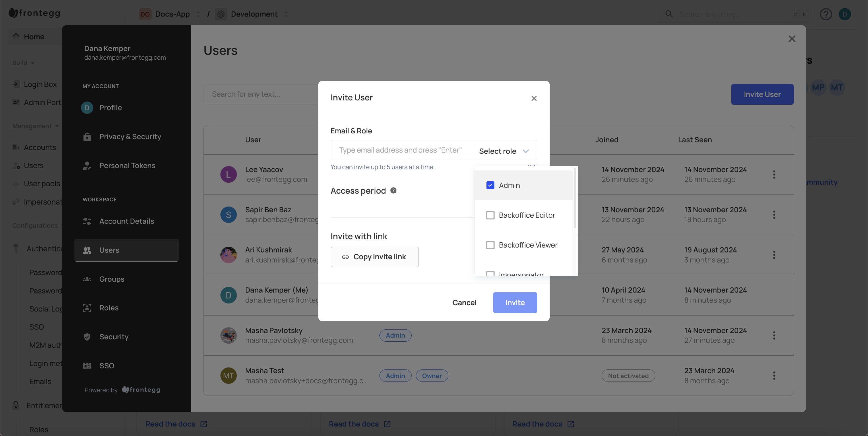The image size is (868, 436).
Task: Click the Copy invite link chain icon
Action: click(x=345, y=257)
